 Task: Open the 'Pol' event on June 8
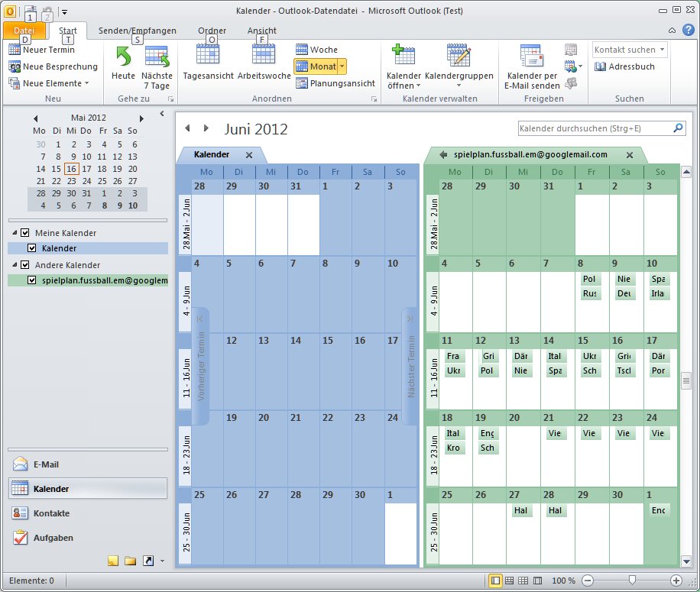tap(589, 279)
